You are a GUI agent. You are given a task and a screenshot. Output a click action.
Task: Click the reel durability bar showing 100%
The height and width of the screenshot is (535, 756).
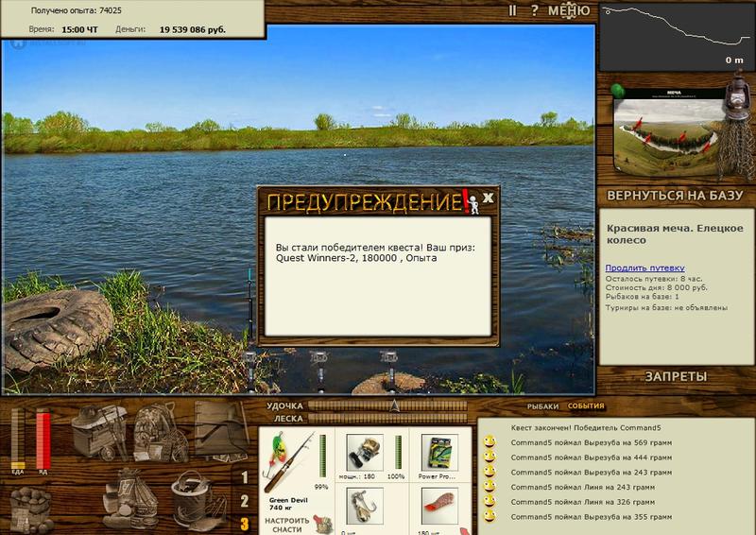398,453
